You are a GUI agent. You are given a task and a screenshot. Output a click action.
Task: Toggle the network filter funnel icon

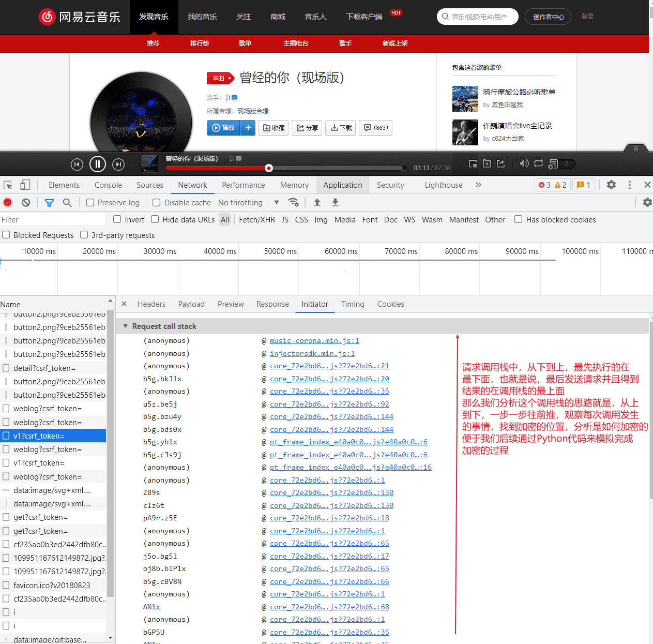click(49, 203)
